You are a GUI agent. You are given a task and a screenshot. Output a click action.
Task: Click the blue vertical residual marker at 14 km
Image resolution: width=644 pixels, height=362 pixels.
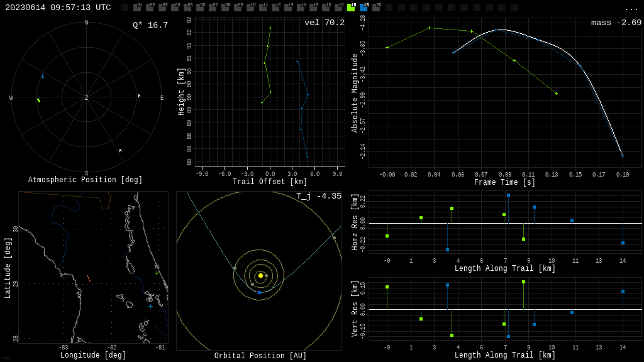623,292
